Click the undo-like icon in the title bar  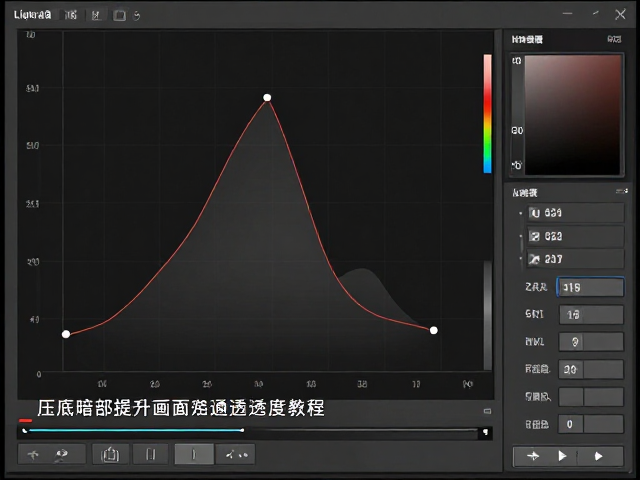pos(137,16)
